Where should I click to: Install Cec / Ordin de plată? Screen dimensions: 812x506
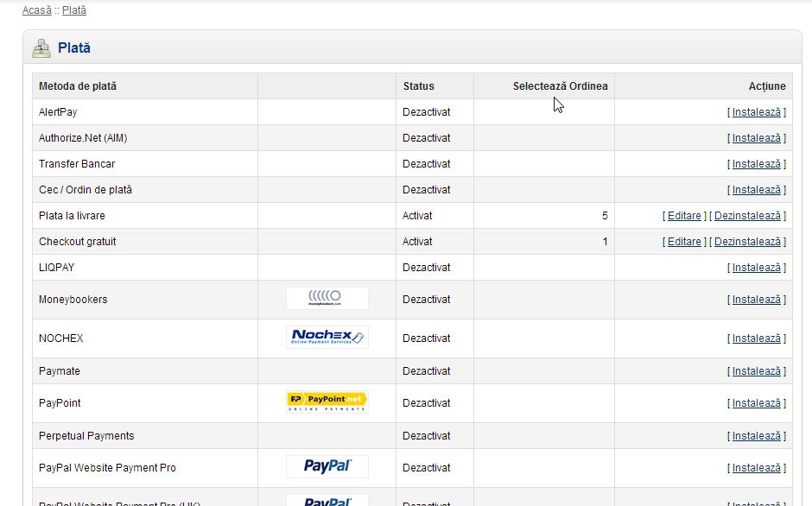(756, 190)
